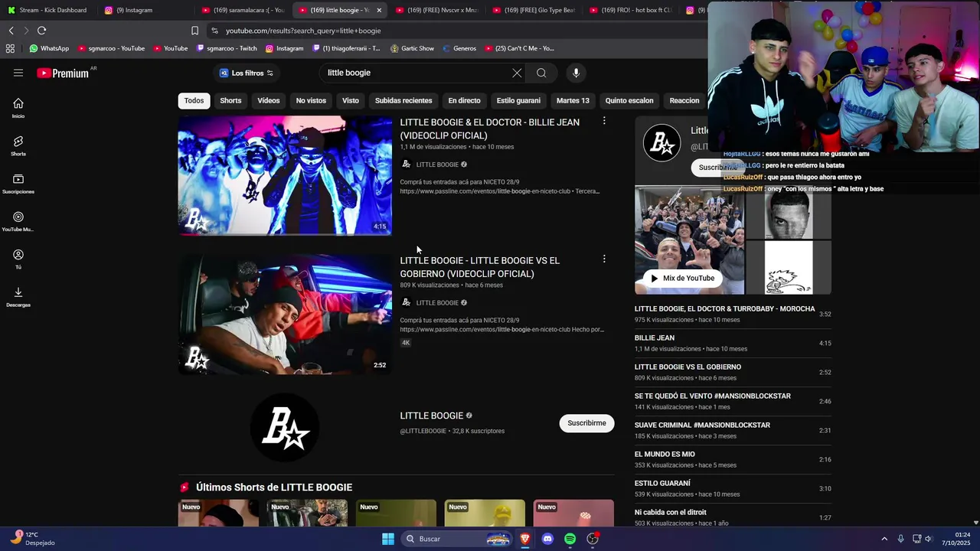
Task: Switch to the Stream - Kick Dashboard tab
Action: 47,10
